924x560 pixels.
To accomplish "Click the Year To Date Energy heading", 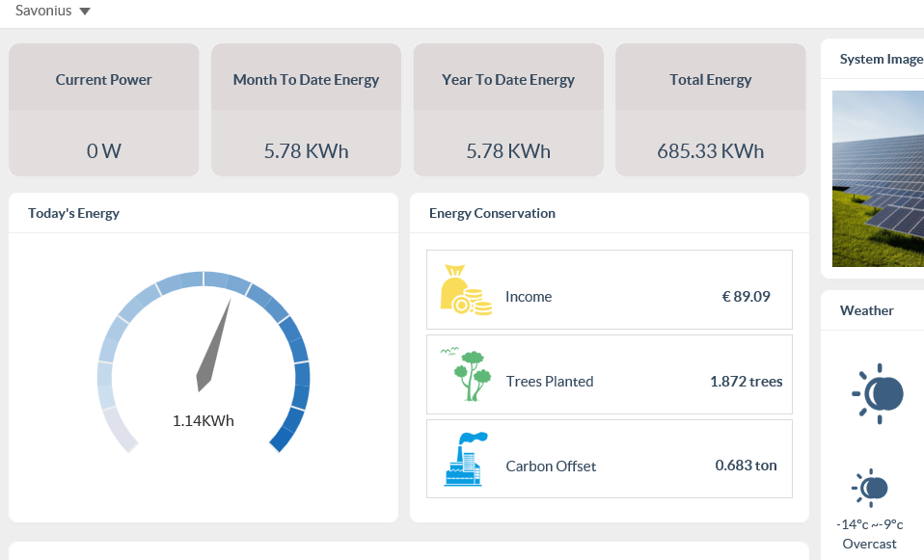I will click(x=508, y=80).
